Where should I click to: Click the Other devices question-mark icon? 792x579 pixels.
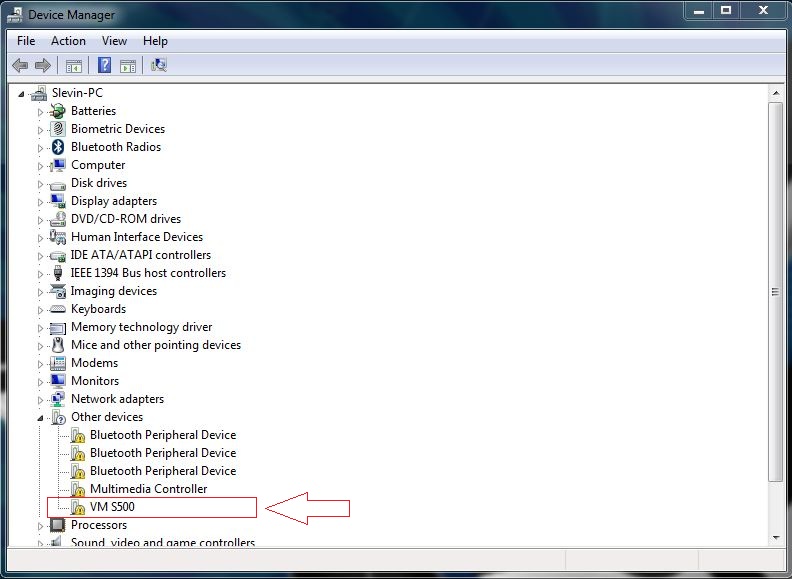point(59,418)
